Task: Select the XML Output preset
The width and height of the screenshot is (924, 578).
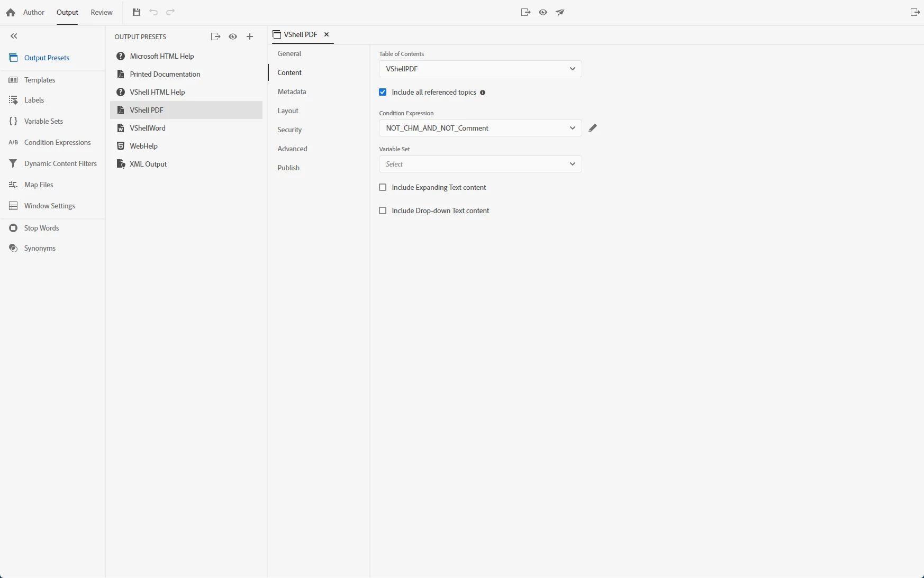Action: (x=186, y=164)
